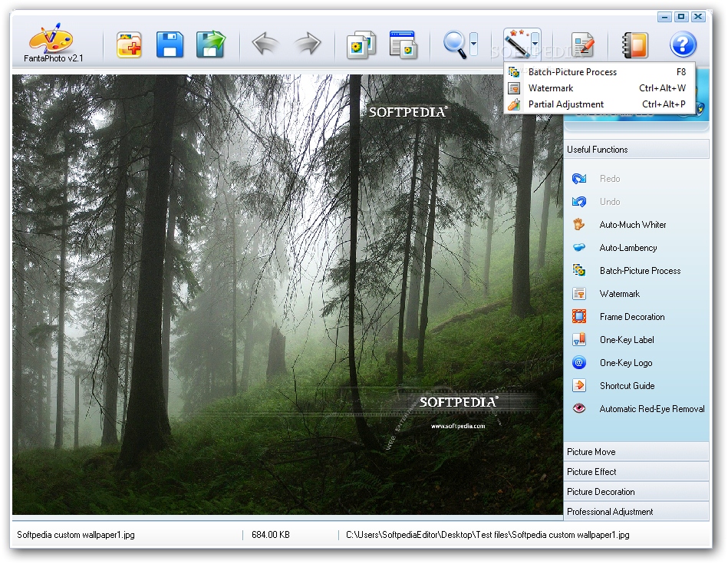Click the Auto-Much Whiter hand icon
This screenshot has height=564, width=728.
[x=578, y=224]
